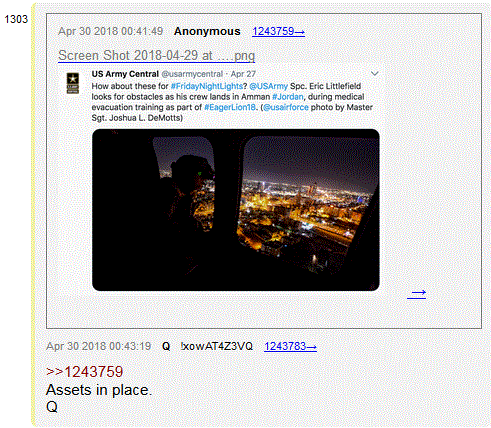491x428 pixels.
Task: Click the Q tripcode !xowAT4Z3VQ
Action: coord(217,346)
